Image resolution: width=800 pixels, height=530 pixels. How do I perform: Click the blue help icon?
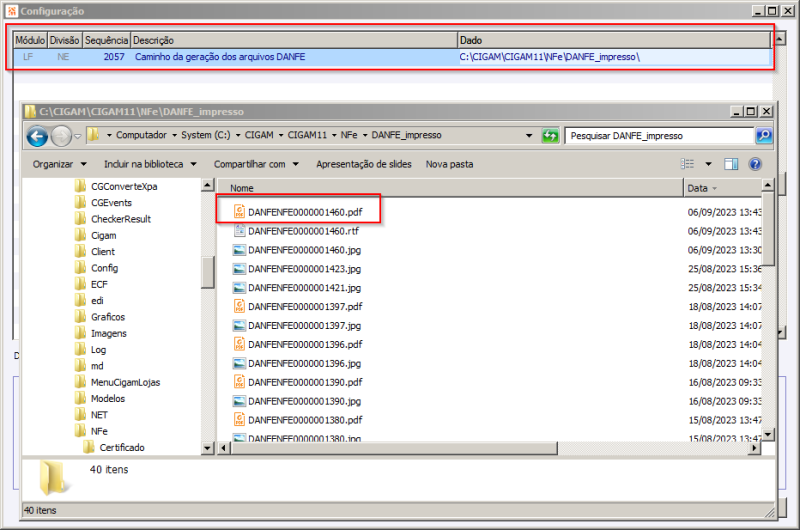(755, 164)
